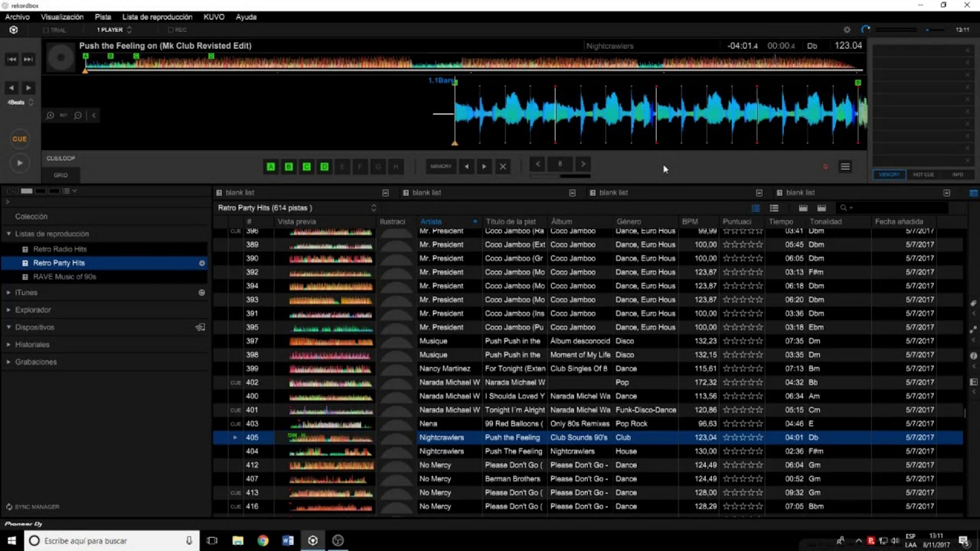The height and width of the screenshot is (551, 980).
Task: Select track 403 99 Red Balloons
Action: coord(588,424)
